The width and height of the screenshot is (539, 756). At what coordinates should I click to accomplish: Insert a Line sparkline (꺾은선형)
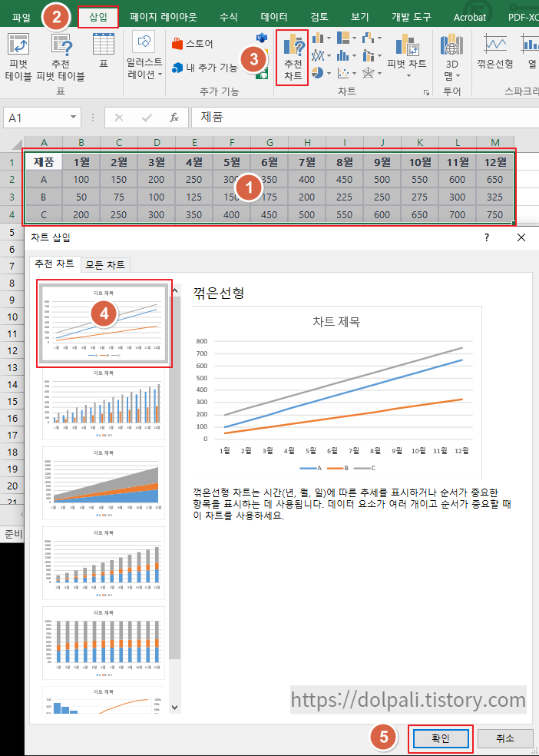pos(495,51)
